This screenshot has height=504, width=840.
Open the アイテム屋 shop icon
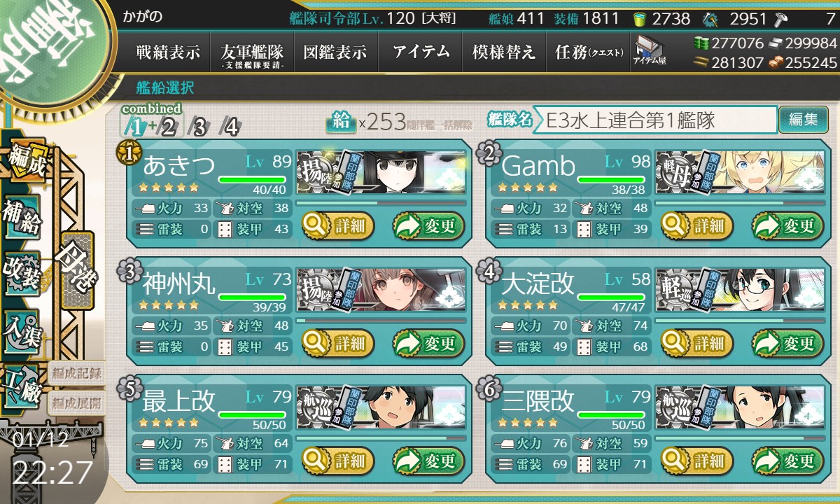(x=650, y=51)
